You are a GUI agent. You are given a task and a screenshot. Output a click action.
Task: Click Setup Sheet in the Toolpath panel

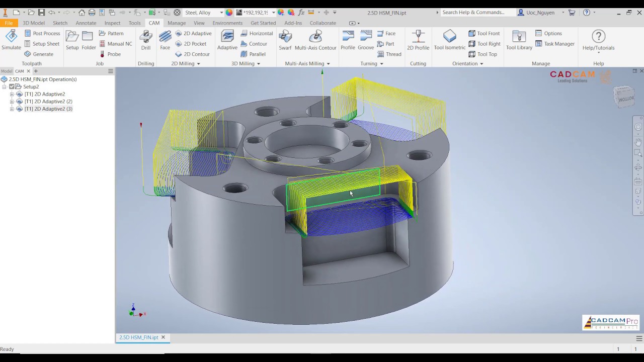(42, 44)
